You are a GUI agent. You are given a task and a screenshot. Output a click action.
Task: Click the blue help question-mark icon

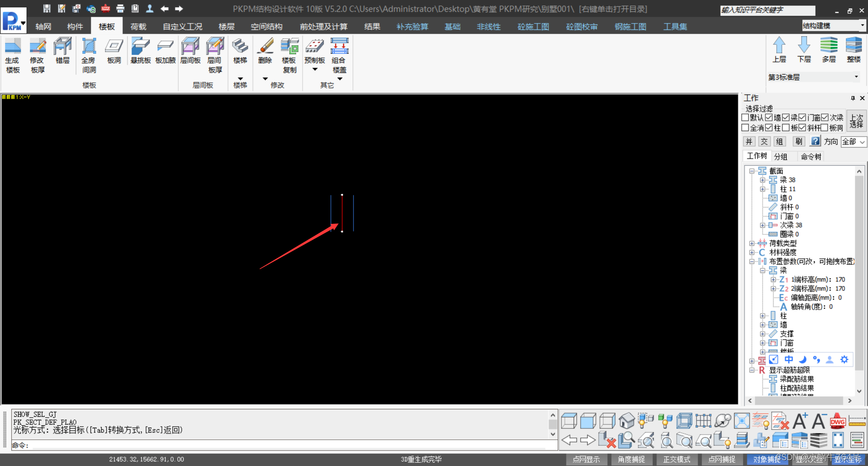[815, 141]
